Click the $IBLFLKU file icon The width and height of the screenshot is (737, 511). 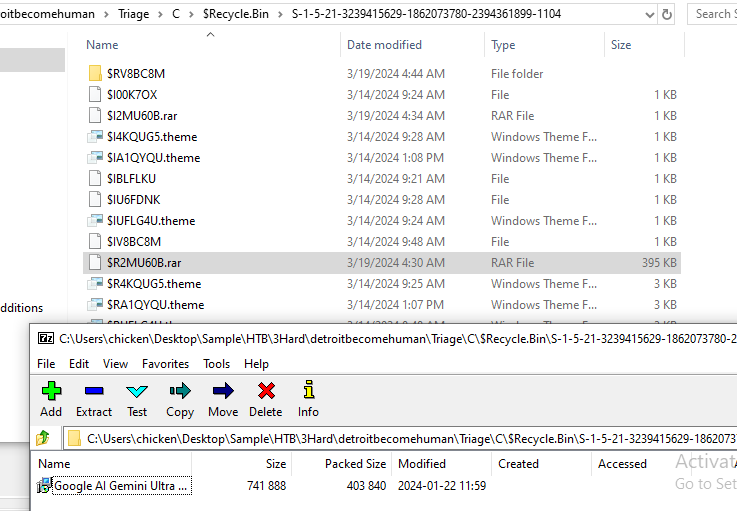click(x=95, y=179)
